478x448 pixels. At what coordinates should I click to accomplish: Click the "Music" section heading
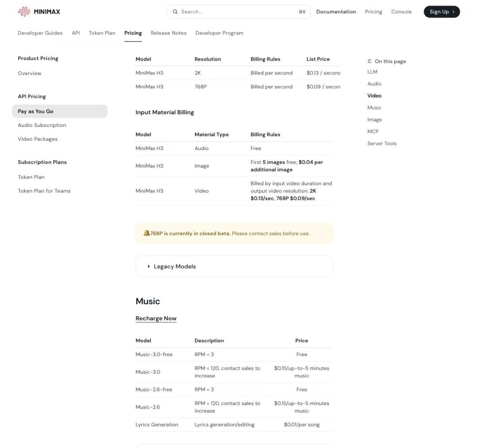148,301
